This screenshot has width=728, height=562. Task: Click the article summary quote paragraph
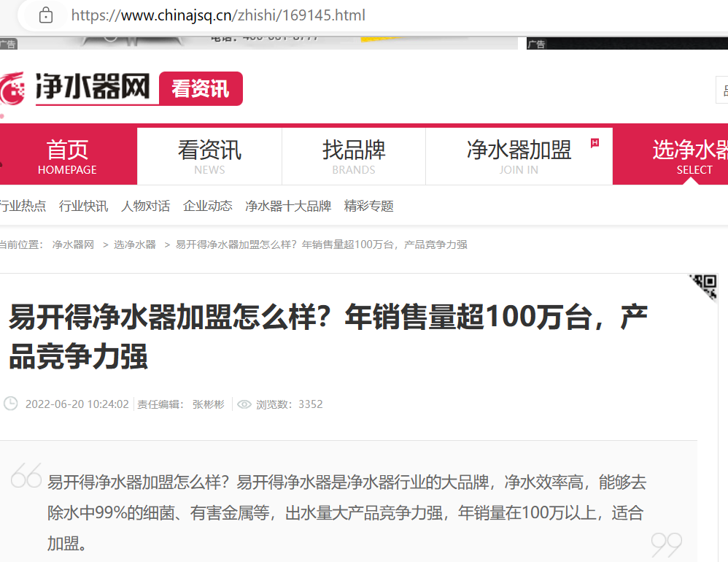click(346, 512)
